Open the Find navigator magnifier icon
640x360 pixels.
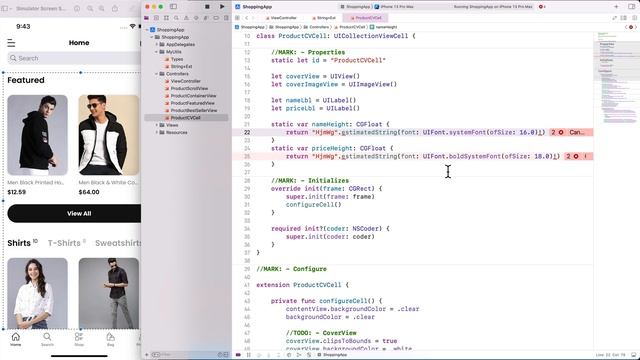pos(176,18)
